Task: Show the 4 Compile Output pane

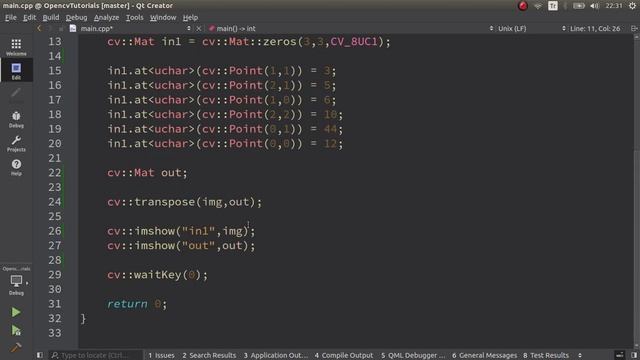Action: pyautogui.click(x=344, y=355)
